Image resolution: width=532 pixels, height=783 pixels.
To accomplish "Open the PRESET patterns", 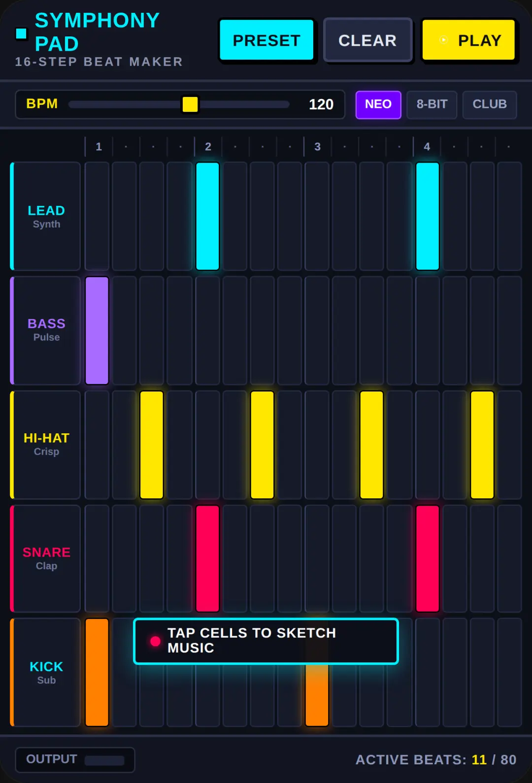I will [266, 40].
